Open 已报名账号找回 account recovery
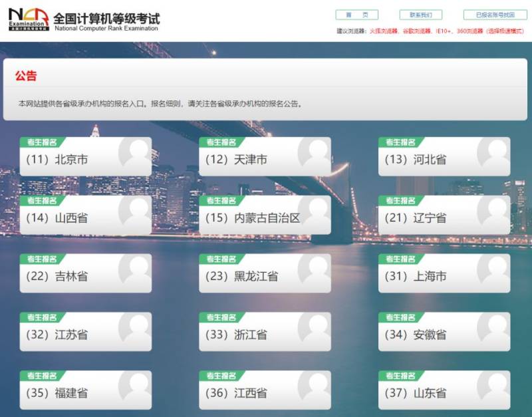532x417 pixels. [495, 15]
